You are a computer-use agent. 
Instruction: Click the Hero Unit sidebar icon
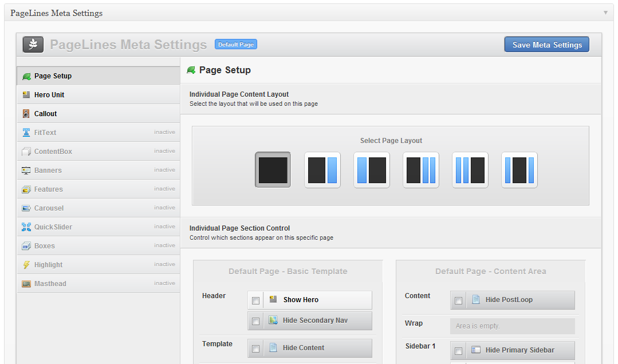[26, 95]
